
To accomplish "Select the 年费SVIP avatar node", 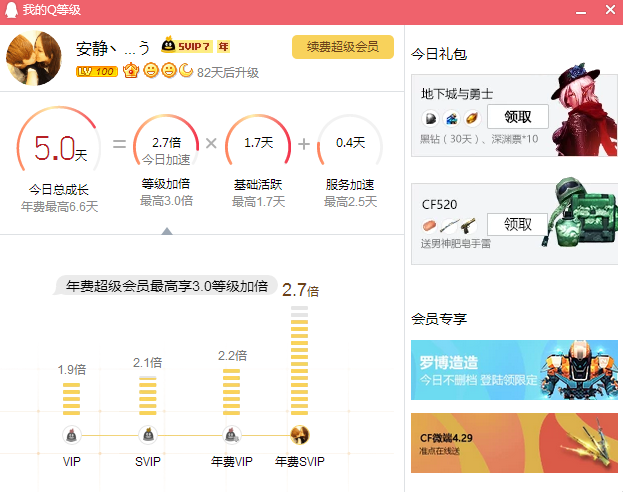I will coord(300,435).
